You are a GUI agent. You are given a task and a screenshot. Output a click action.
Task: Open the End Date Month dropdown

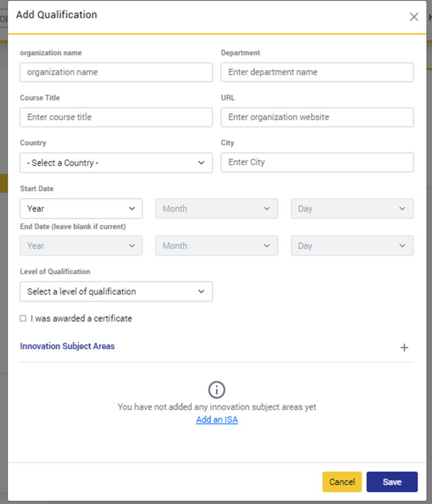pos(217,246)
